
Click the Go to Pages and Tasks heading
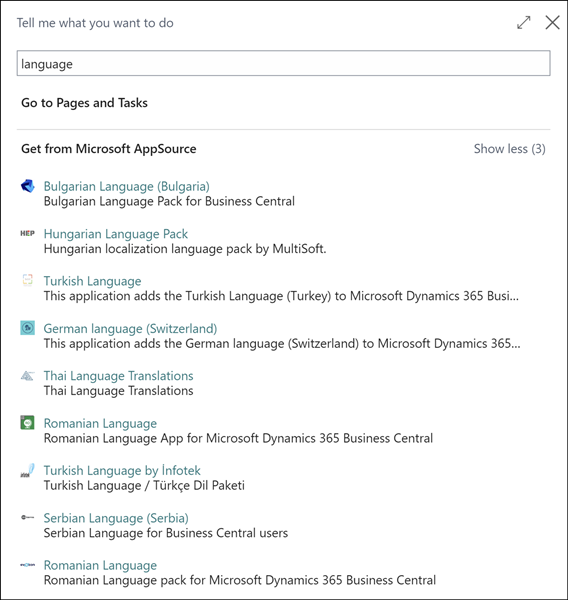84,103
